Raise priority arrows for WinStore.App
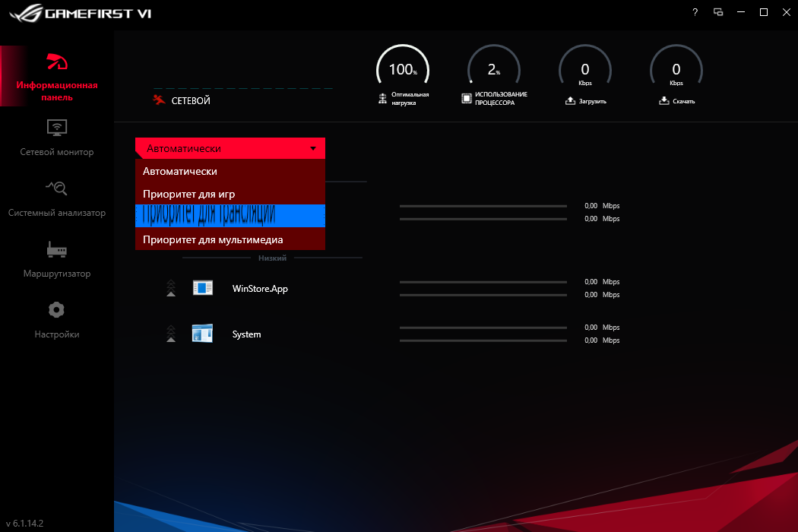798x532 pixels. [x=170, y=288]
